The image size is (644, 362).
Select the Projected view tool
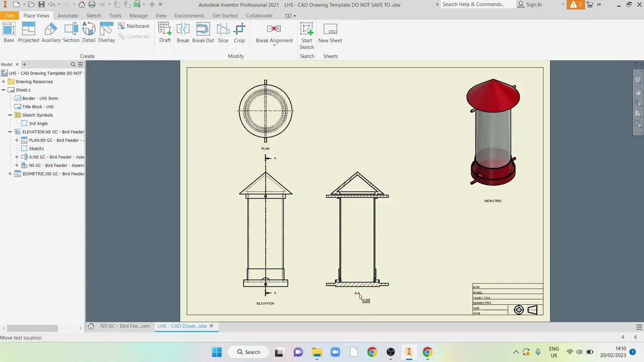(x=28, y=33)
